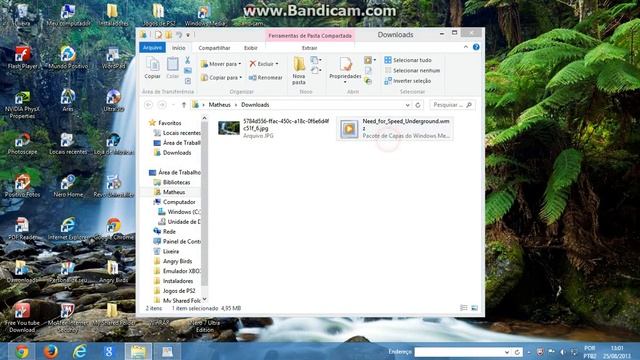
Task: Open Google Chrome desktop shortcut
Action: click(x=113, y=229)
